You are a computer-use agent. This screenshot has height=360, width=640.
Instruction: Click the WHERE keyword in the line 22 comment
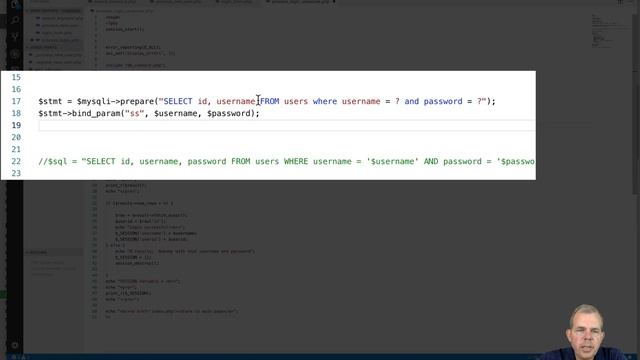pyautogui.click(x=296, y=162)
